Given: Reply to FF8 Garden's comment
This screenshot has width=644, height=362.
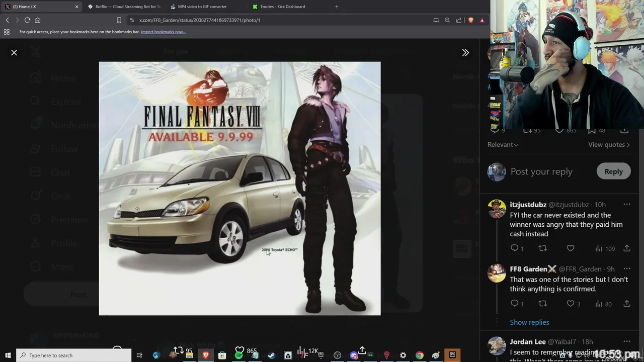Looking at the screenshot, I should [514, 304].
